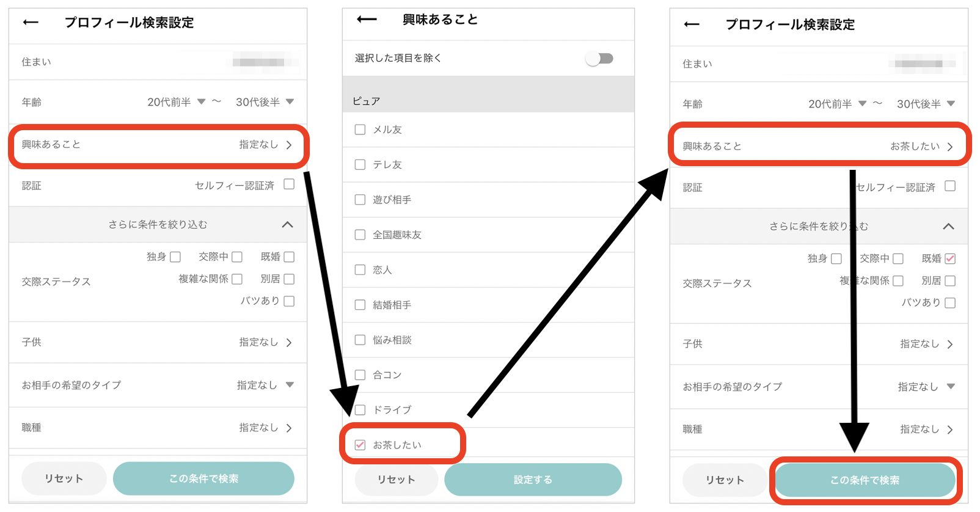
Task: Open 興味あること row showing 指定なし
Action: point(158,145)
